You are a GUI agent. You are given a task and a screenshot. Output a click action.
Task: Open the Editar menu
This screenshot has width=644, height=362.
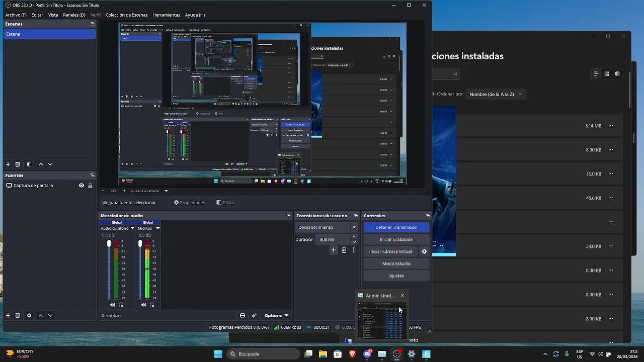[x=37, y=15]
